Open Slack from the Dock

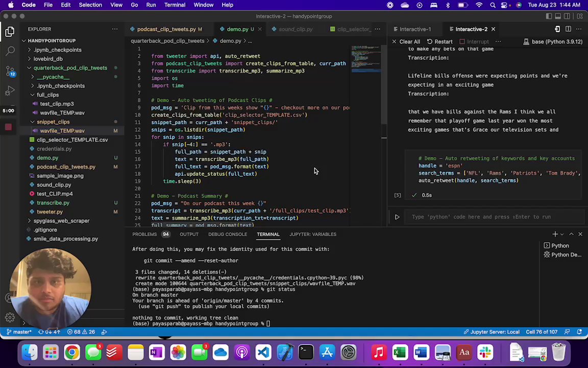coord(485,353)
